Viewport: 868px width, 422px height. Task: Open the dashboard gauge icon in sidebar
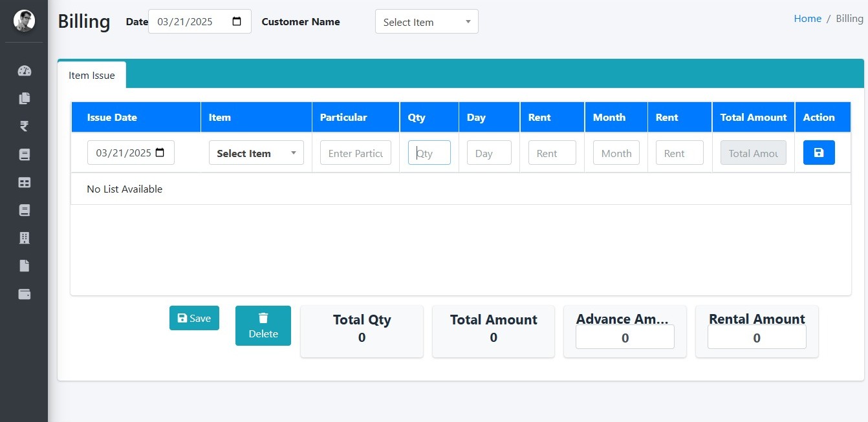pyautogui.click(x=25, y=71)
